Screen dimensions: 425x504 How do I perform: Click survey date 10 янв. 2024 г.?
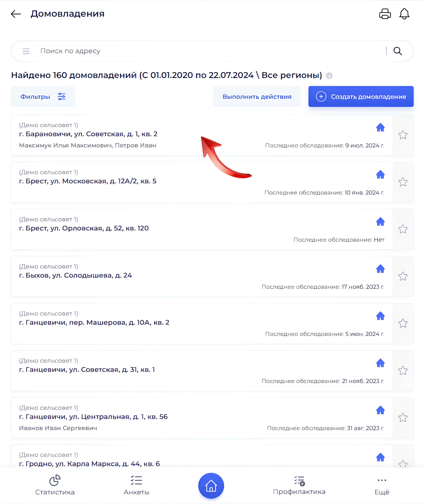[365, 193]
